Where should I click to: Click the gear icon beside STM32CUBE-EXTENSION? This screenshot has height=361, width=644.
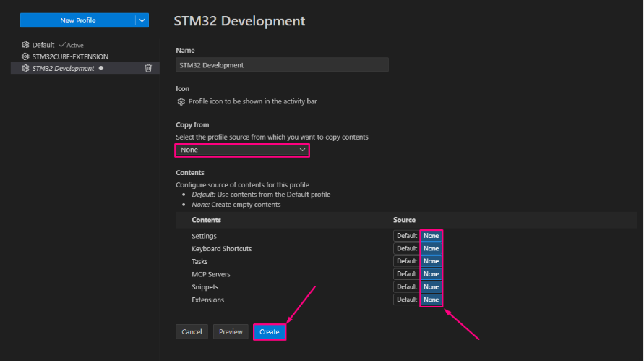click(x=25, y=56)
